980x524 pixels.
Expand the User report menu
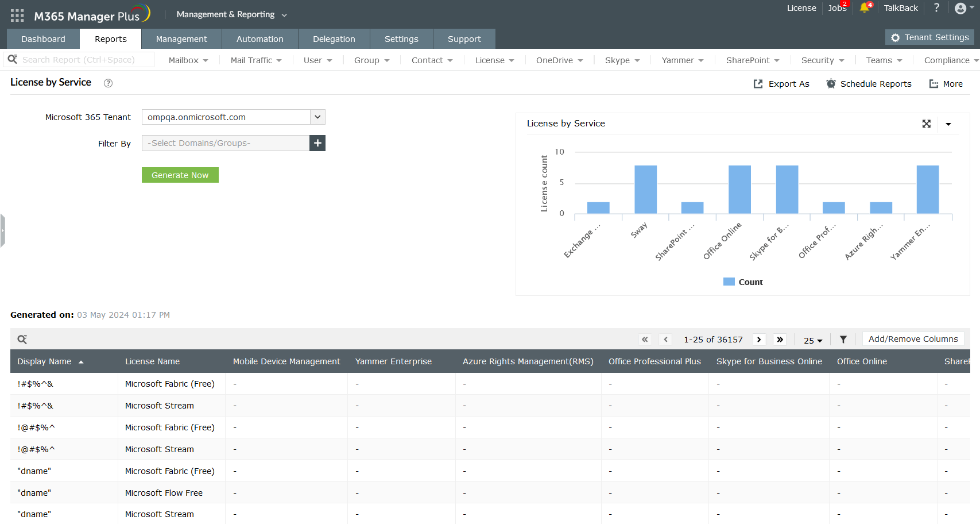coord(318,60)
